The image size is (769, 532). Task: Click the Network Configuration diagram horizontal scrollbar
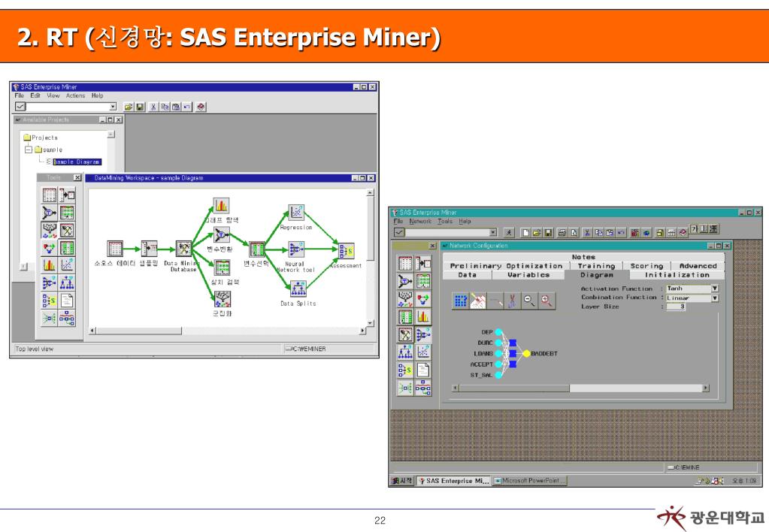coord(580,388)
